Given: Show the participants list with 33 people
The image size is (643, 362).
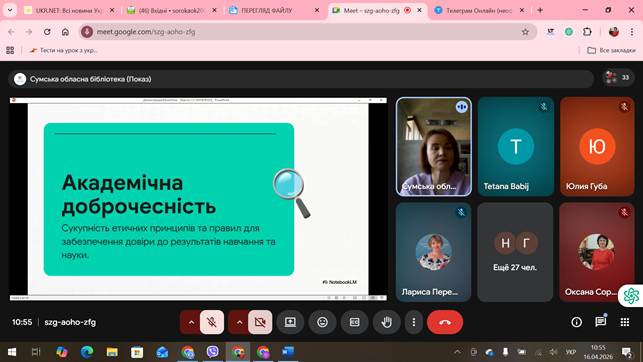Looking at the screenshot, I should [618, 78].
